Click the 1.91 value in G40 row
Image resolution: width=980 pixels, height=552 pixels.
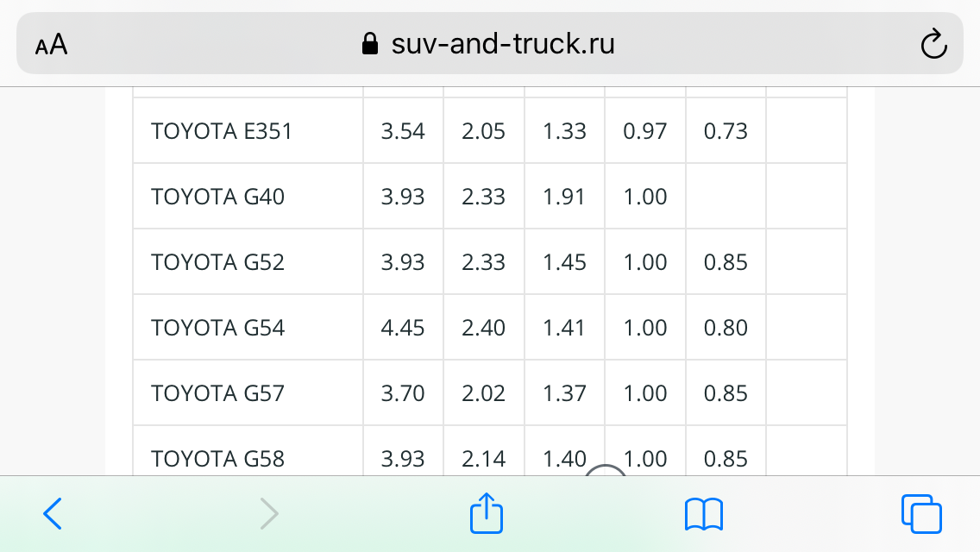pyautogui.click(x=563, y=197)
